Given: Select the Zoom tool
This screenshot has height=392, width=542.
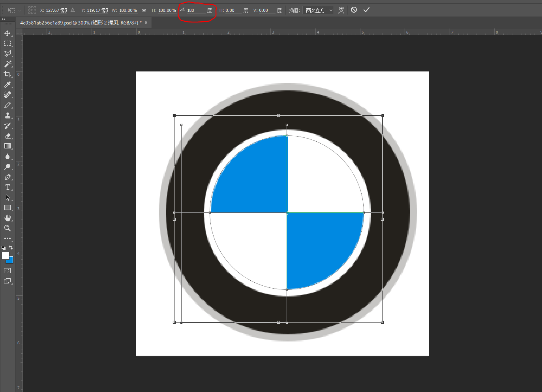Looking at the screenshot, I should (x=8, y=228).
